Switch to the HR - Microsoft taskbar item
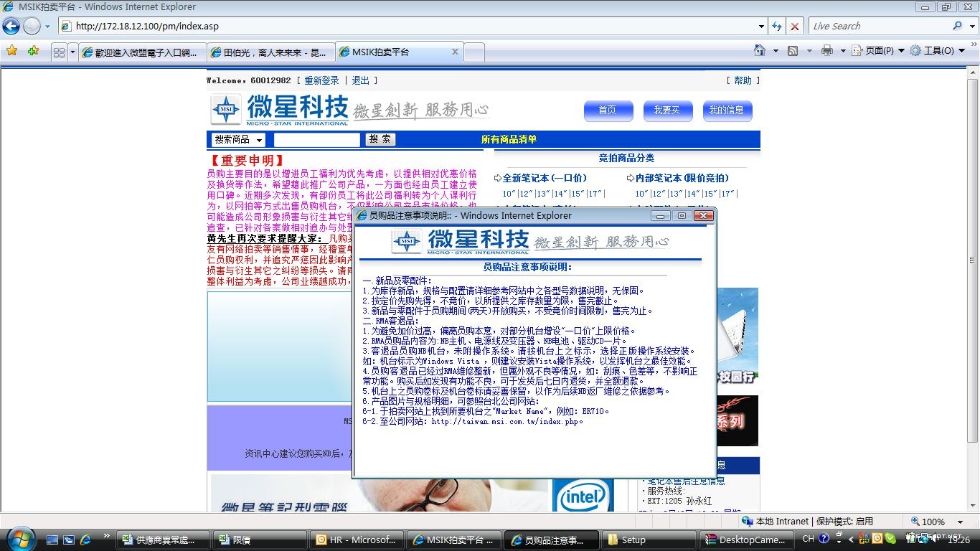980x551 pixels. pos(358,540)
